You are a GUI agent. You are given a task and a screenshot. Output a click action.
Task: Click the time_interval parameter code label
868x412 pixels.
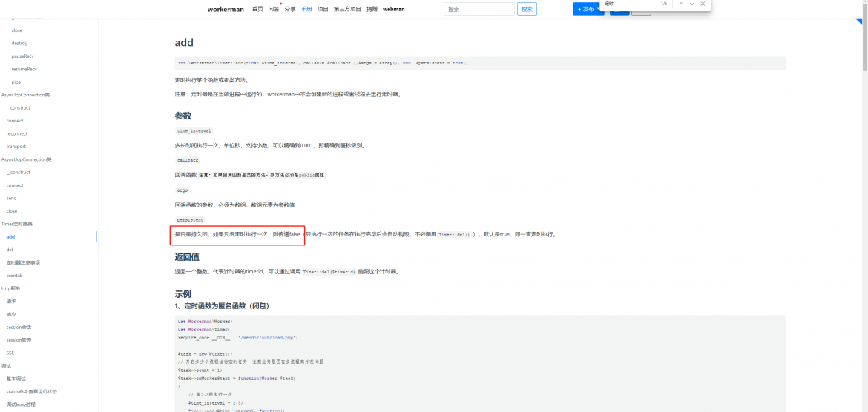tap(194, 131)
